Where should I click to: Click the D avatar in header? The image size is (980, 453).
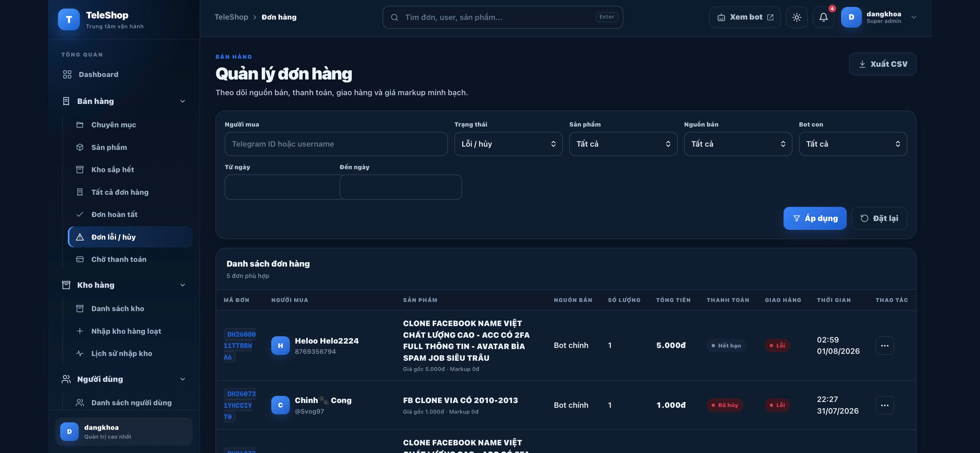[851, 17]
